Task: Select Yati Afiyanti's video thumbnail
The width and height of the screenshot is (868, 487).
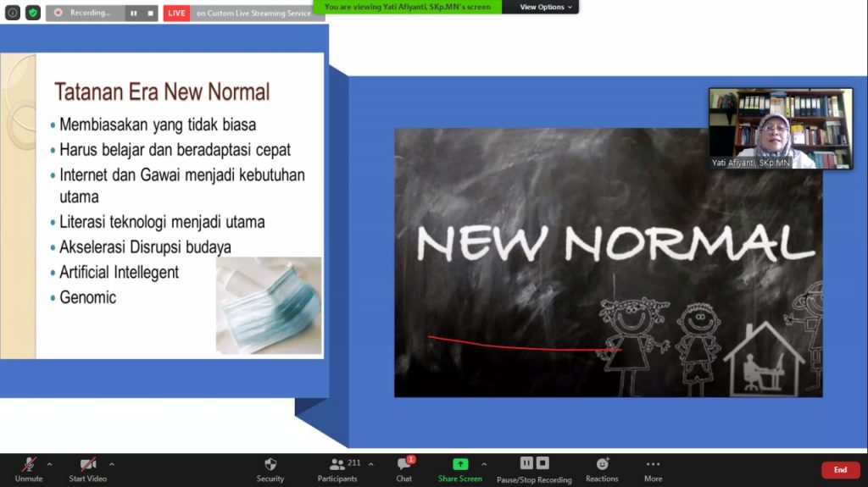Action: click(781, 128)
